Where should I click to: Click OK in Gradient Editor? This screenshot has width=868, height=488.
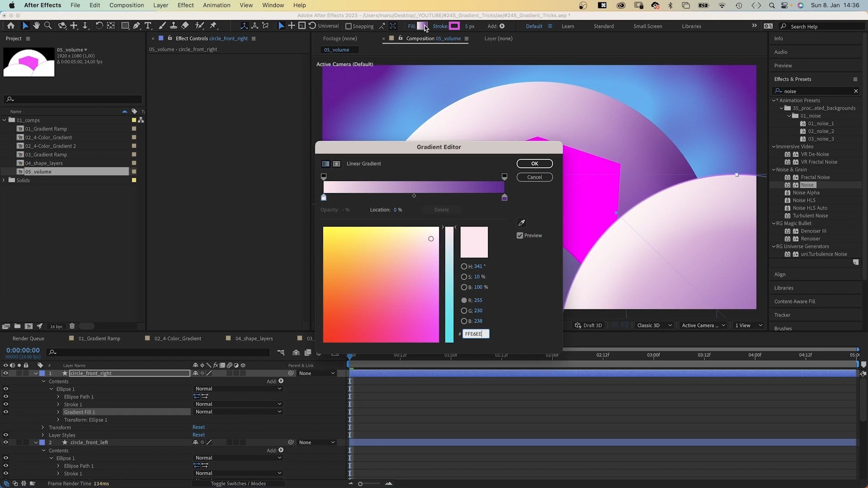[x=534, y=164]
